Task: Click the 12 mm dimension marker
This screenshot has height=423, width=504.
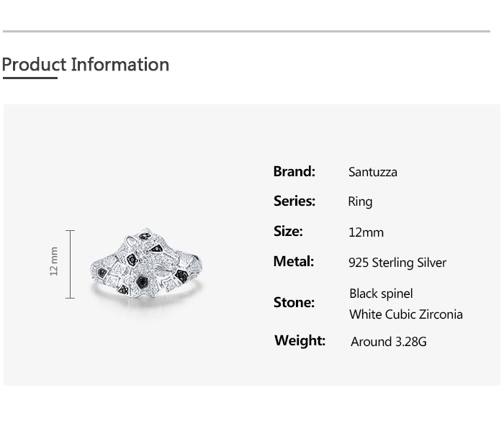Action: 54,260
